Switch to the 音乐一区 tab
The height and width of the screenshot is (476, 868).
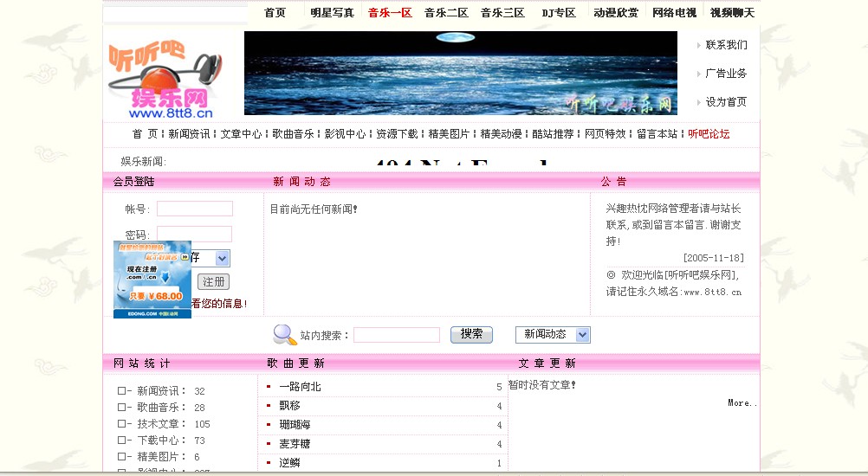pos(390,12)
